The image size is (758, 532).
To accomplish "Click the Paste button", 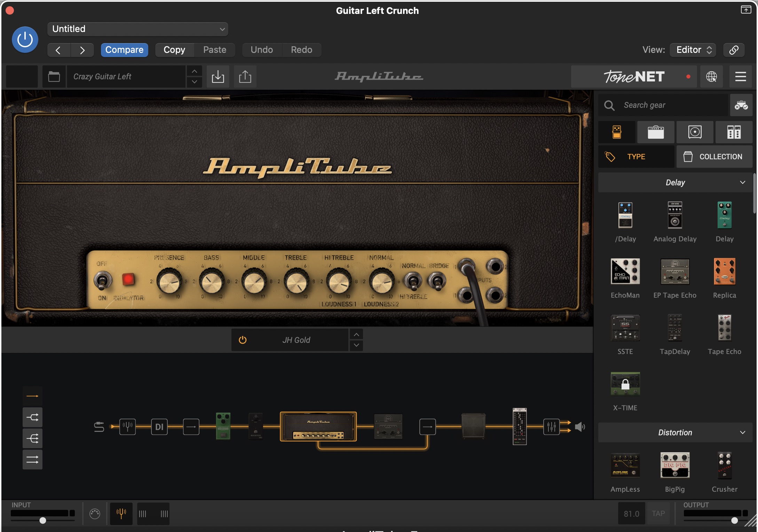I will tap(215, 50).
